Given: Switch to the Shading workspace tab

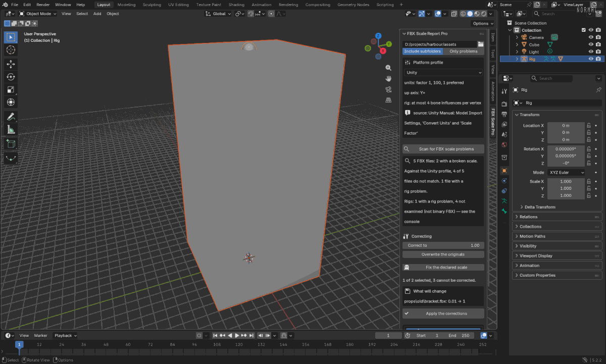Looking at the screenshot, I should coord(236,5).
